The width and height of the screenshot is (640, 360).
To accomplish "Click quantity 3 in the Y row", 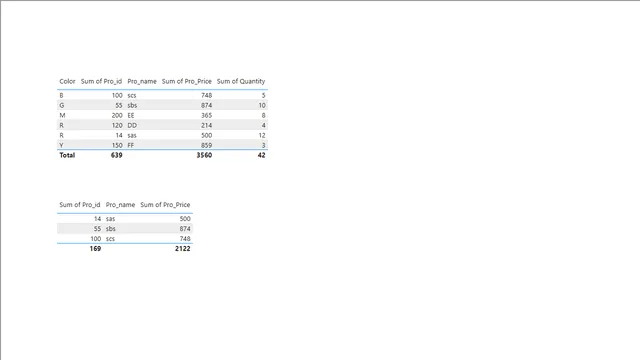I will 263,145.
